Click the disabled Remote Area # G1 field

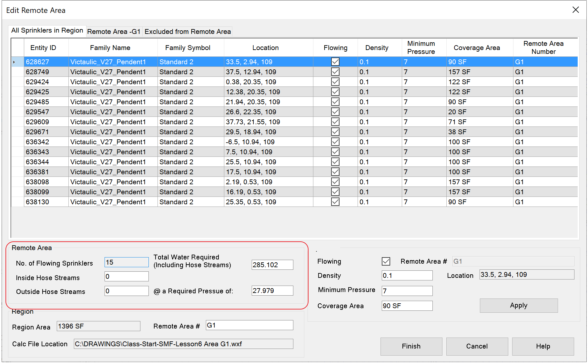513,261
